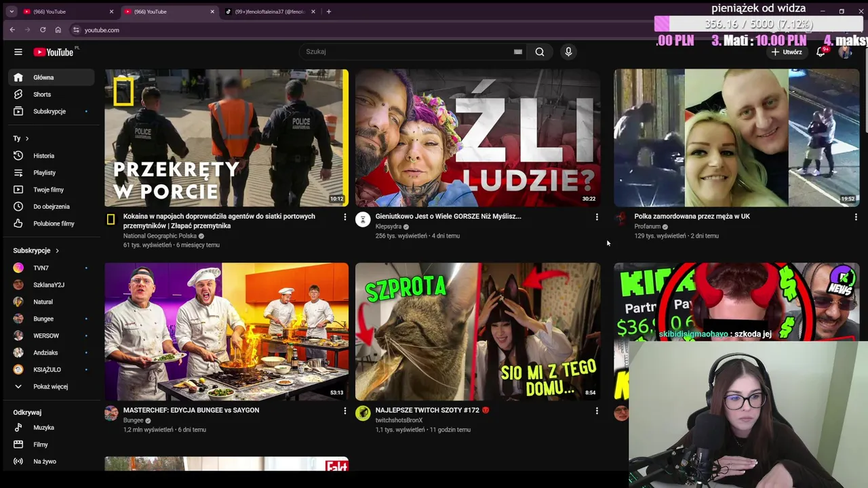Screen dimensions: 868x488
Task: Open the on-screen keyboard icon in search box
Action: [x=518, y=52]
